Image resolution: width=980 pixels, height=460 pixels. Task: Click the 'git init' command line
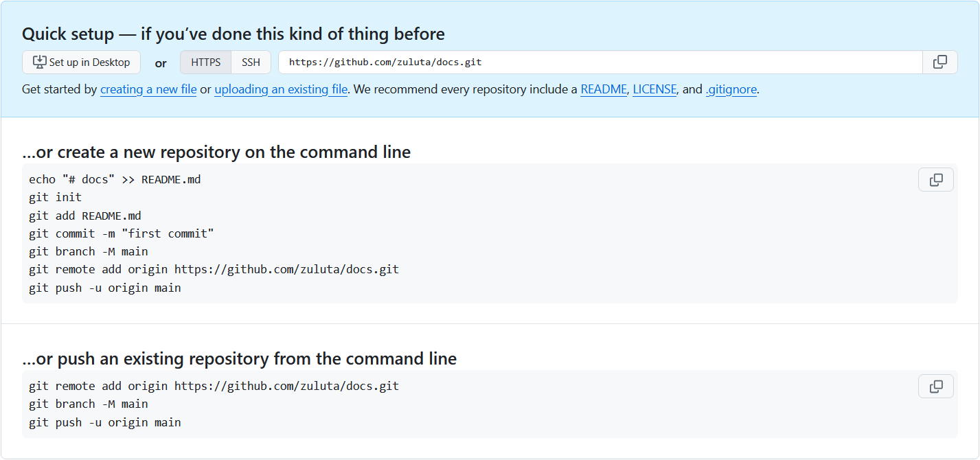(x=55, y=198)
